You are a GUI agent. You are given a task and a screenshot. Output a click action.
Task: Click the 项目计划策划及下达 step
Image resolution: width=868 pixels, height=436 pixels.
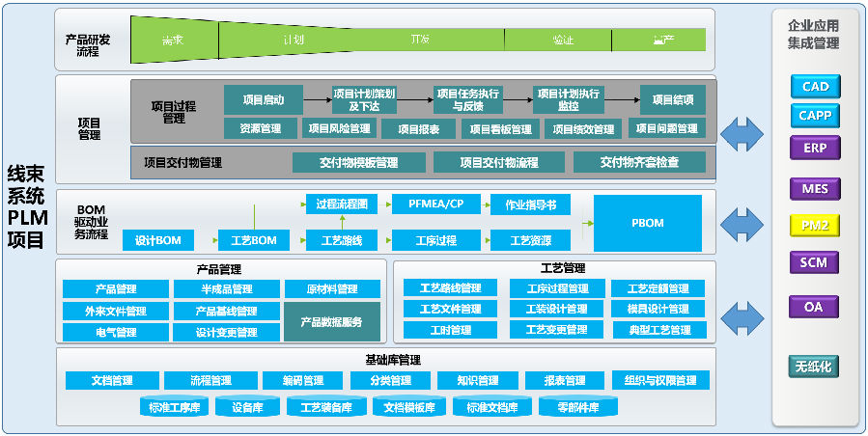364,99
